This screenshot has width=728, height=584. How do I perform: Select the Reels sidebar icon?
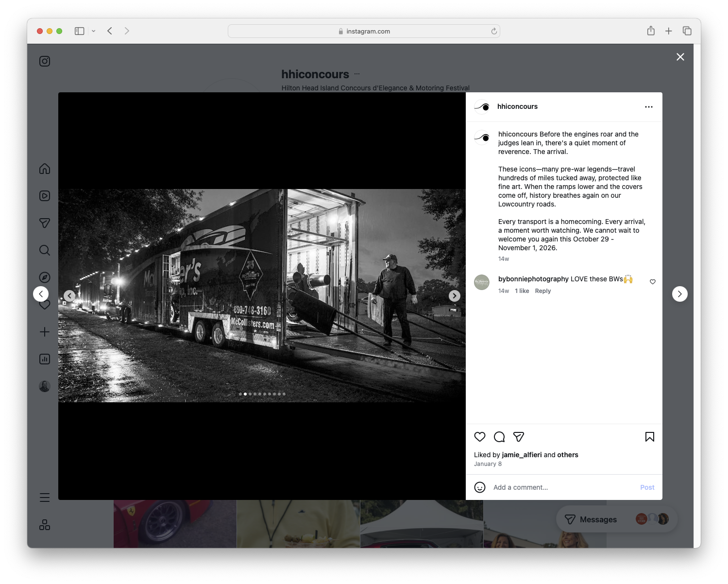point(44,196)
